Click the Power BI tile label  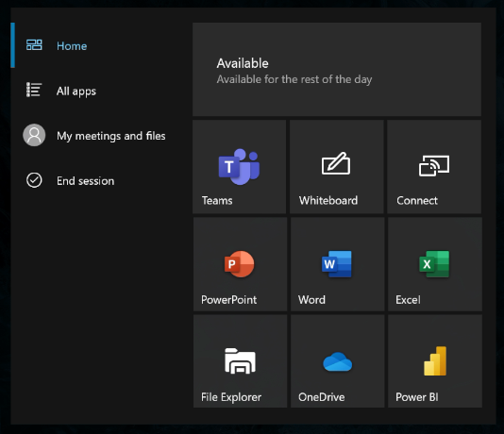coord(417,397)
